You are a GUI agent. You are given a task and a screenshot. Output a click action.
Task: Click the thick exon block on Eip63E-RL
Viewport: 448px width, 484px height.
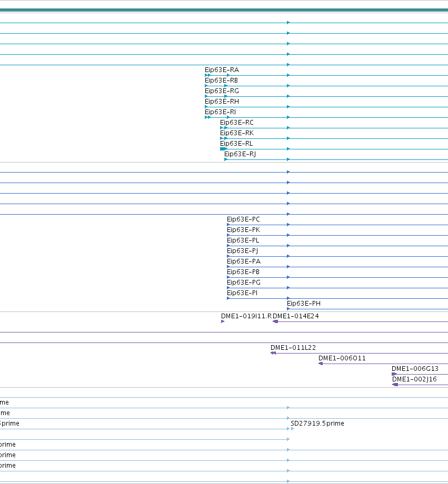(223, 149)
